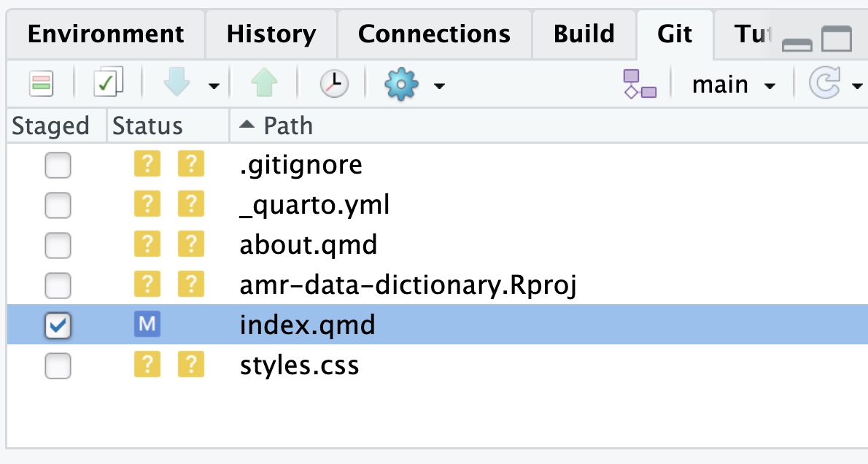The width and height of the screenshot is (868, 464).
Task: Stage amr-data-dictionary.Rproj file
Action: 58,285
